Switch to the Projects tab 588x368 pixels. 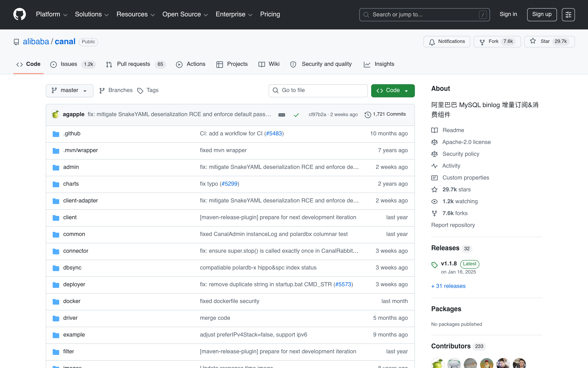tap(232, 64)
